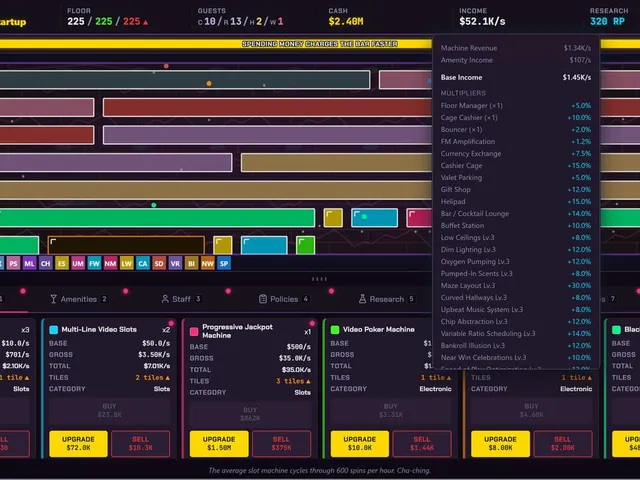Click the LW upgrade badge
This screenshot has height=480, width=640.
[x=127, y=263]
